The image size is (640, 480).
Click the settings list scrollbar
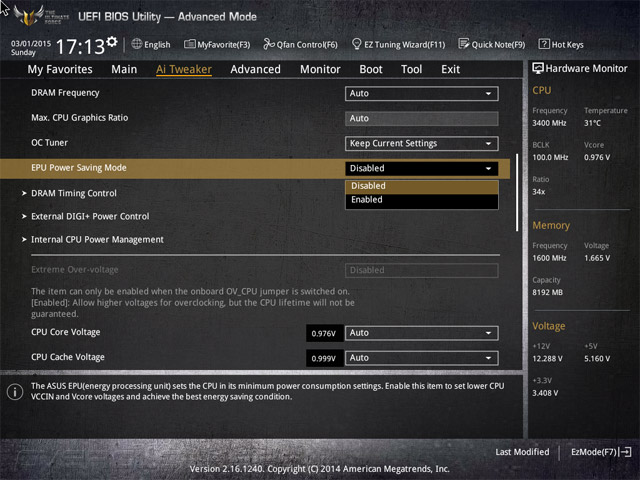click(x=517, y=193)
